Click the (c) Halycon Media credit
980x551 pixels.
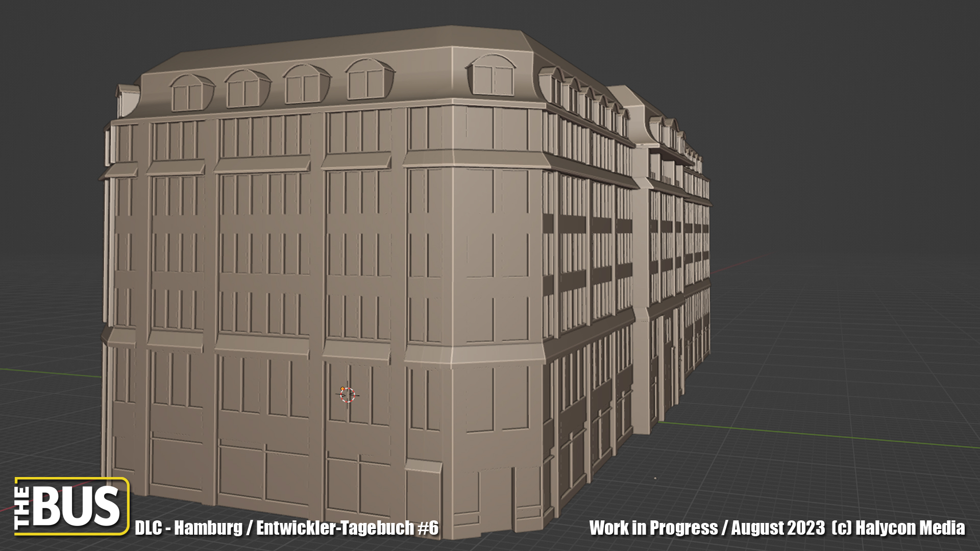point(898,528)
